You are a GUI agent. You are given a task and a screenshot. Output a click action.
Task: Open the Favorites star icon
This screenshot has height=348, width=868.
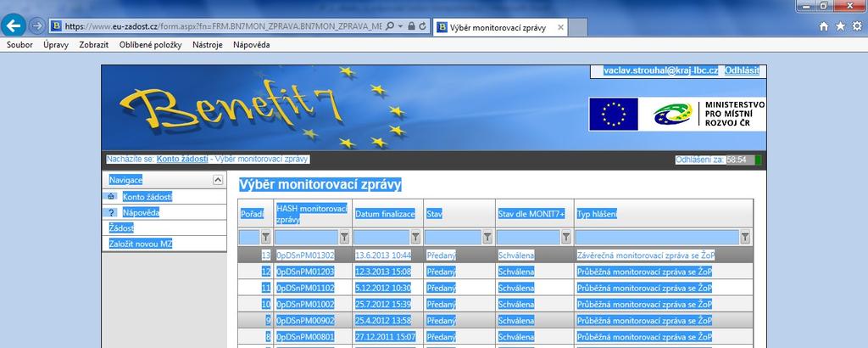[840, 26]
